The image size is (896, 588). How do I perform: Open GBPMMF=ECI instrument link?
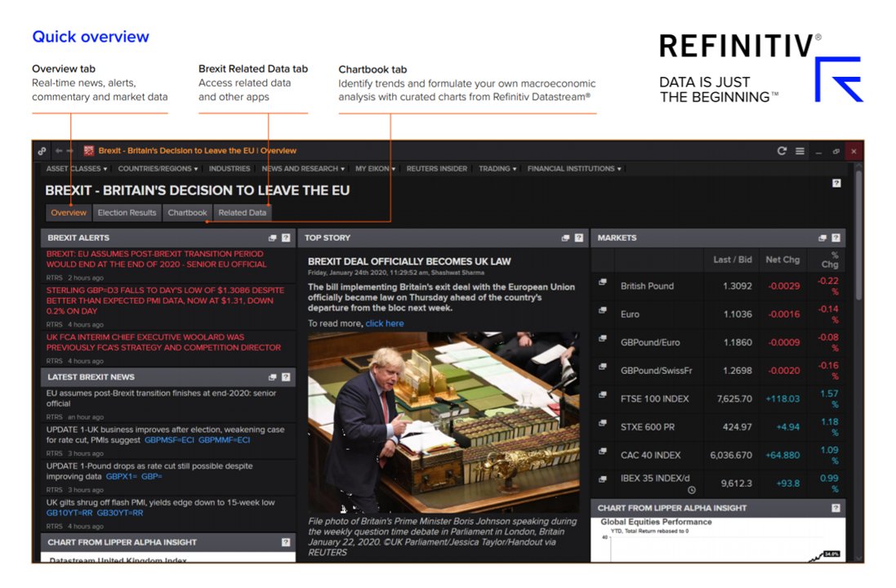pyautogui.click(x=224, y=440)
